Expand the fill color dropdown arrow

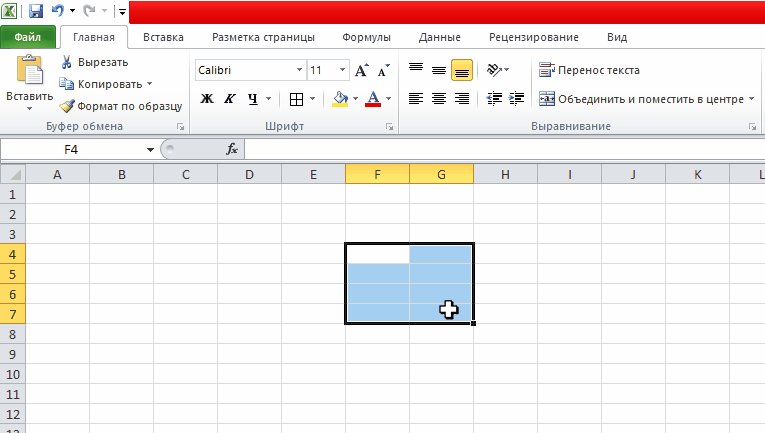356,99
